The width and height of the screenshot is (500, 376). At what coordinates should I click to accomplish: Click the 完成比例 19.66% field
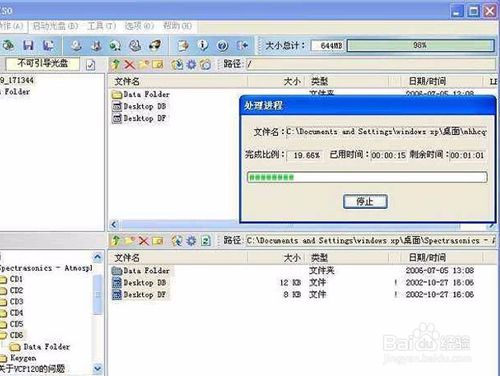[x=304, y=155]
